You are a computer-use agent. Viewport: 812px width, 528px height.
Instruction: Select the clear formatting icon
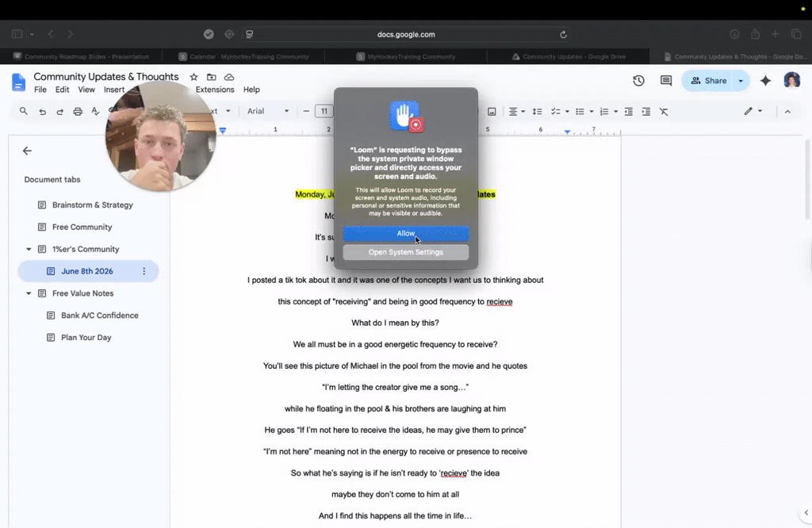[664, 111]
